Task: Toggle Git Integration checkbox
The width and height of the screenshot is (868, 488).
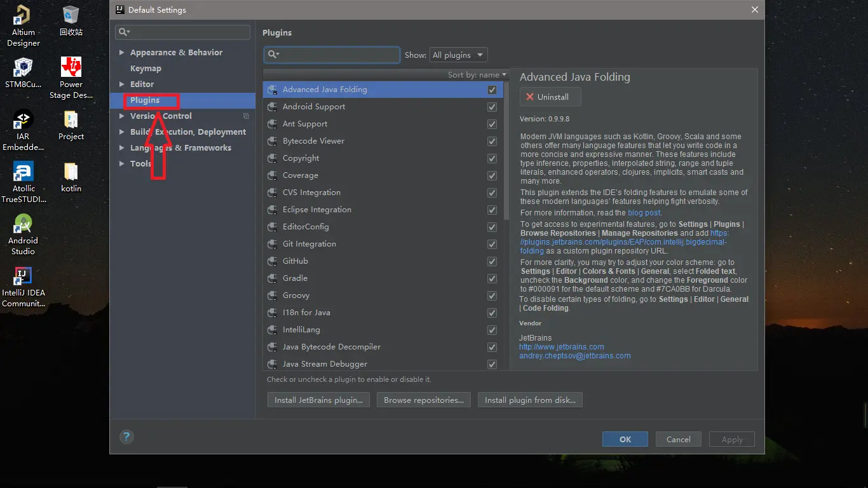Action: pyautogui.click(x=492, y=244)
